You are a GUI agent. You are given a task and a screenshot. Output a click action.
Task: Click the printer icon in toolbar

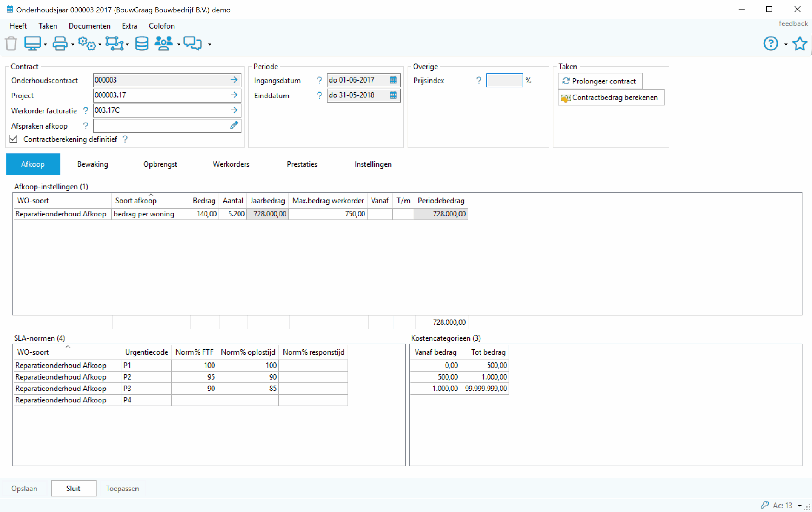pyautogui.click(x=60, y=43)
